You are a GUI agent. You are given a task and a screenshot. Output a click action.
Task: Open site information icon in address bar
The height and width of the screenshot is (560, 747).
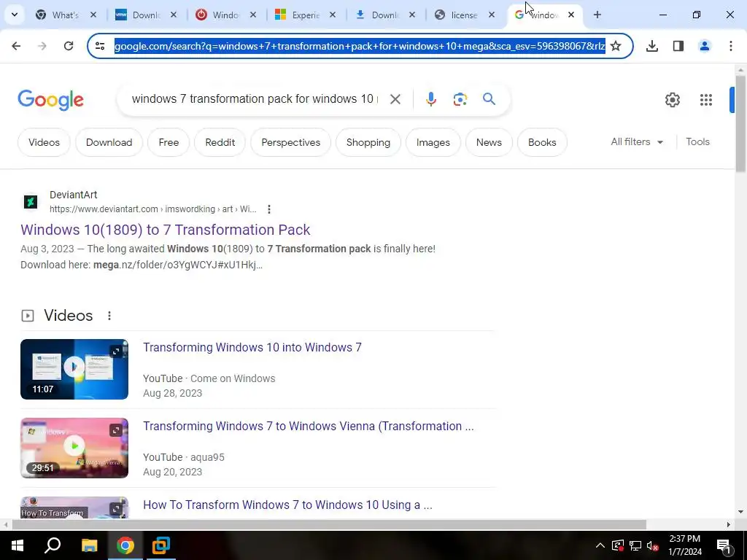(x=100, y=46)
